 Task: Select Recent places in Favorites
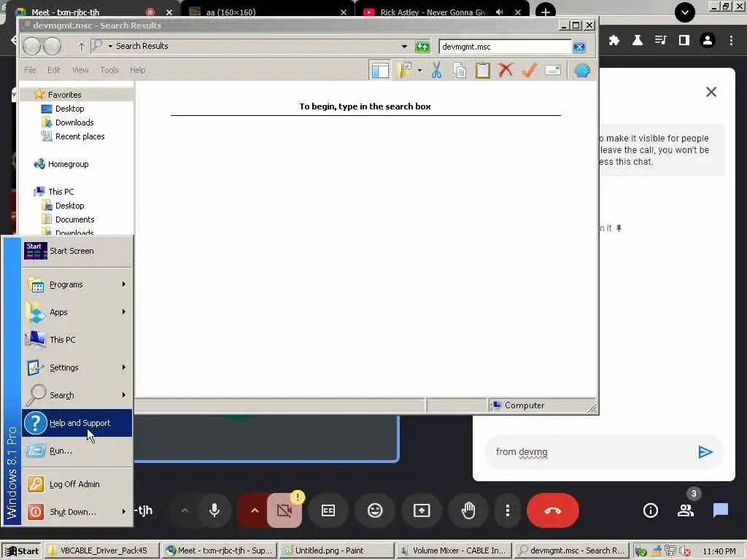[80, 136]
